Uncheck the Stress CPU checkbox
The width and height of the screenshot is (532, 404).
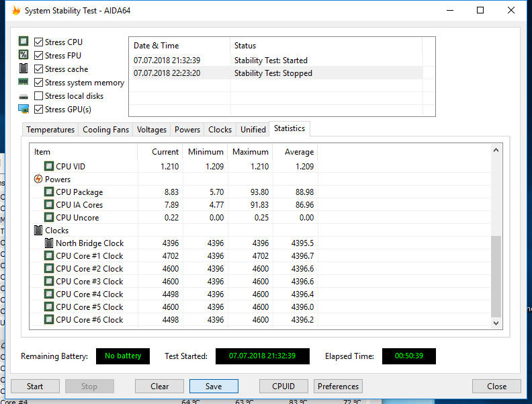point(39,42)
